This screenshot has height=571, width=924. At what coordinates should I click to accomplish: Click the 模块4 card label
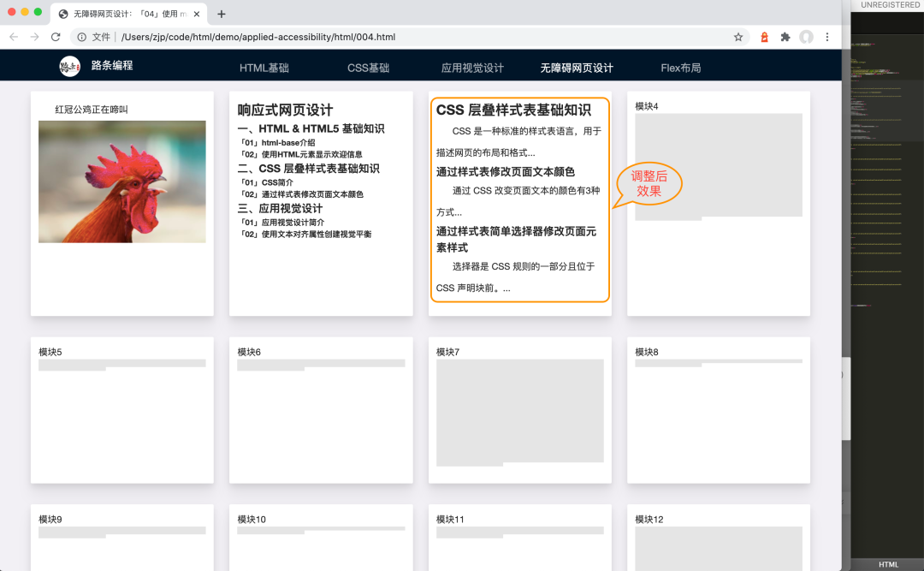point(647,106)
